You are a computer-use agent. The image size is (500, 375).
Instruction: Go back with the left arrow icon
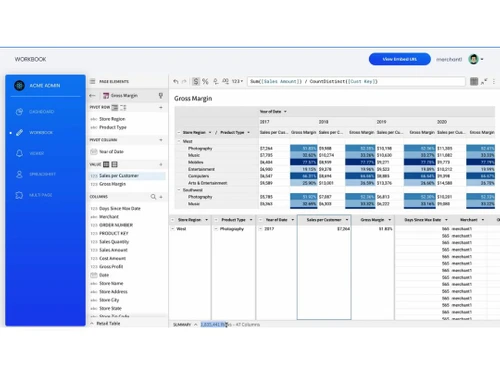(x=92, y=96)
